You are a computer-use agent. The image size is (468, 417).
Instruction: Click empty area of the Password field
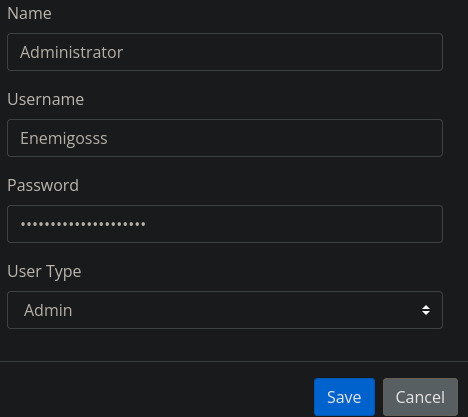point(293,224)
